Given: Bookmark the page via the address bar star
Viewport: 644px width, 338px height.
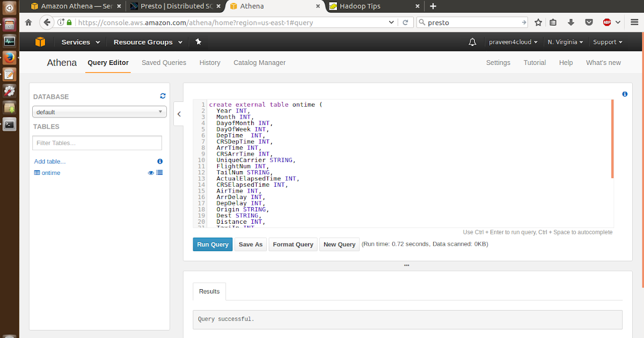Looking at the screenshot, I should (x=538, y=22).
